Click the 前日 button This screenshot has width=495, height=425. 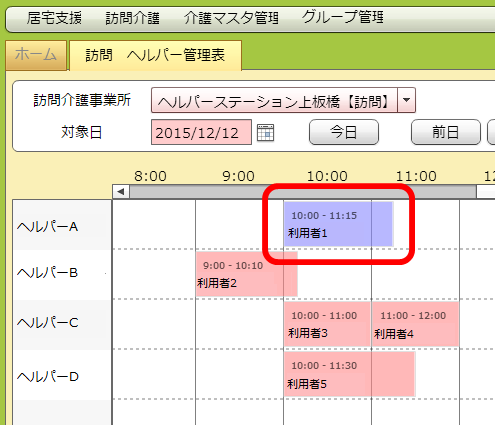[446, 132]
